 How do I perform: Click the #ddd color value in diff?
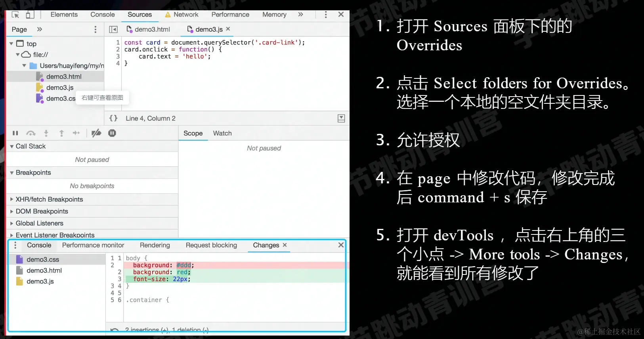[183, 265]
